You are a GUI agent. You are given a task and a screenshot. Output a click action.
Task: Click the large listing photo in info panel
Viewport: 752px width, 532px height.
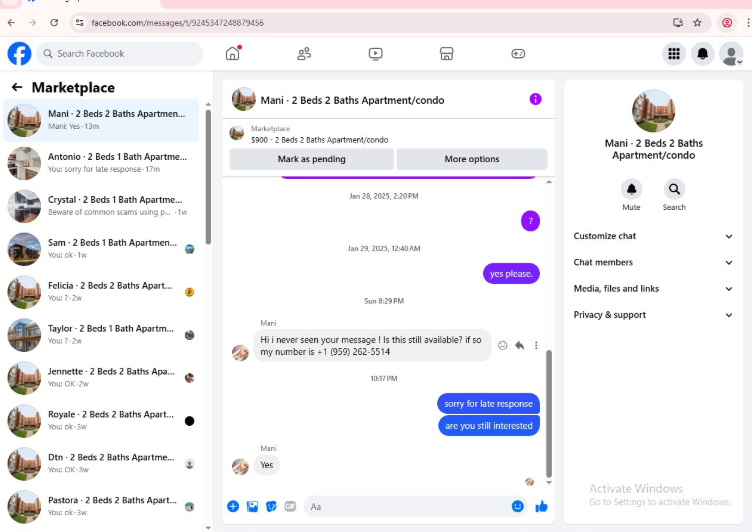click(x=653, y=111)
